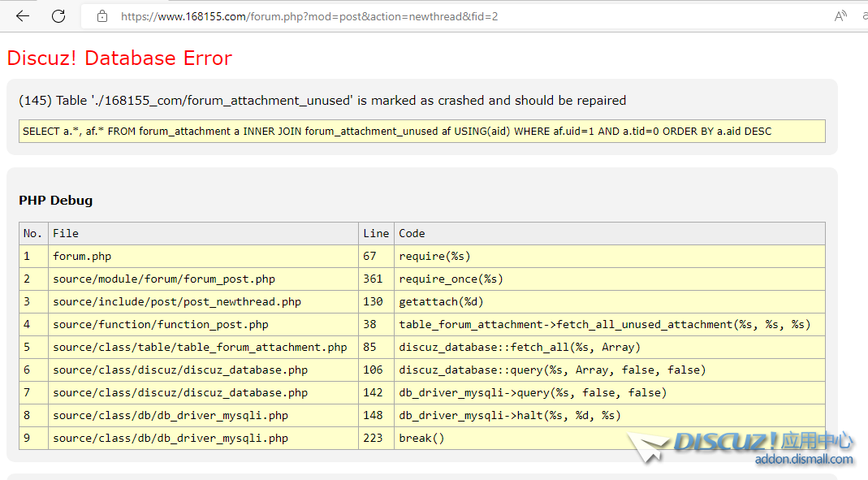View site information via the lock icon

pyautogui.click(x=101, y=16)
